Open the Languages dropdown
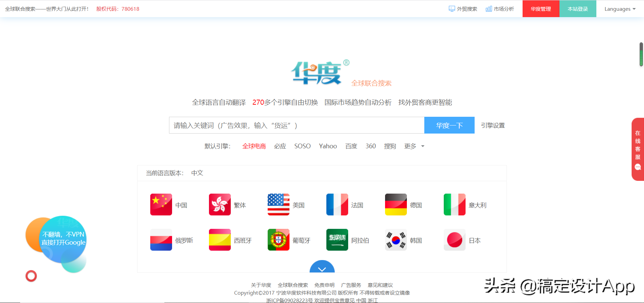The image size is (644, 303). [620, 9]
